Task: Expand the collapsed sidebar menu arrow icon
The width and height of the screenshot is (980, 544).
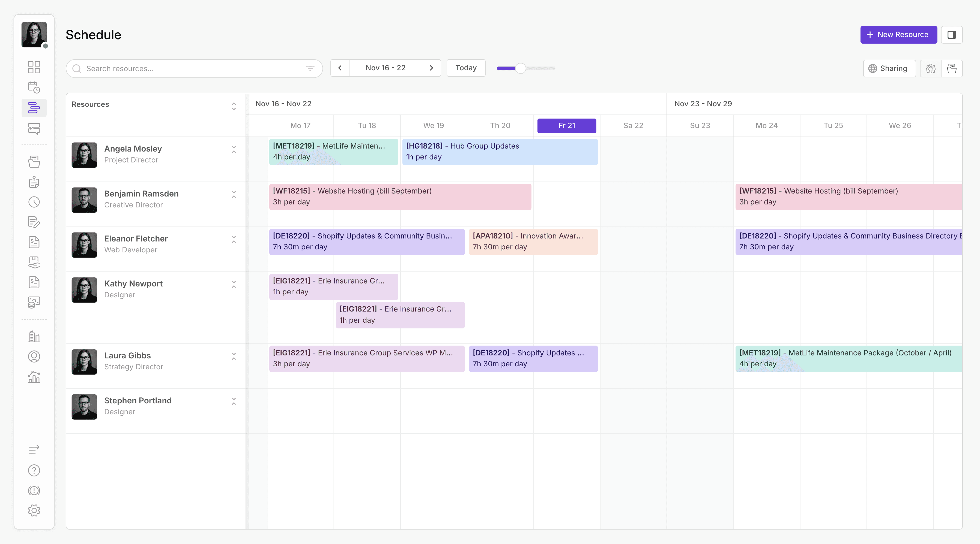Action: coord(34,449)
